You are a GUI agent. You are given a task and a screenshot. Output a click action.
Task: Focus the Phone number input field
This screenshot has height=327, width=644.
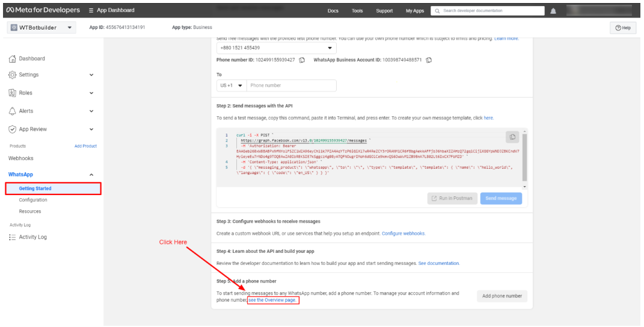[292, 86]
